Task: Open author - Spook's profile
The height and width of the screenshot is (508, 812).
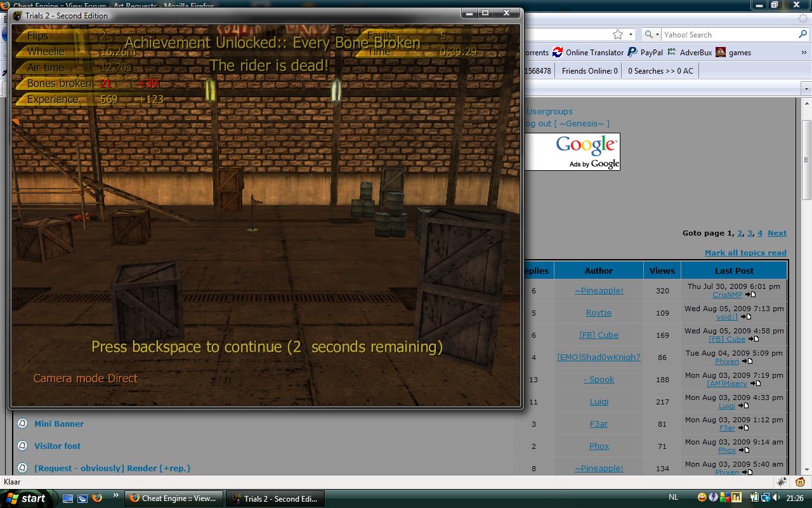Action: (599, 379)
